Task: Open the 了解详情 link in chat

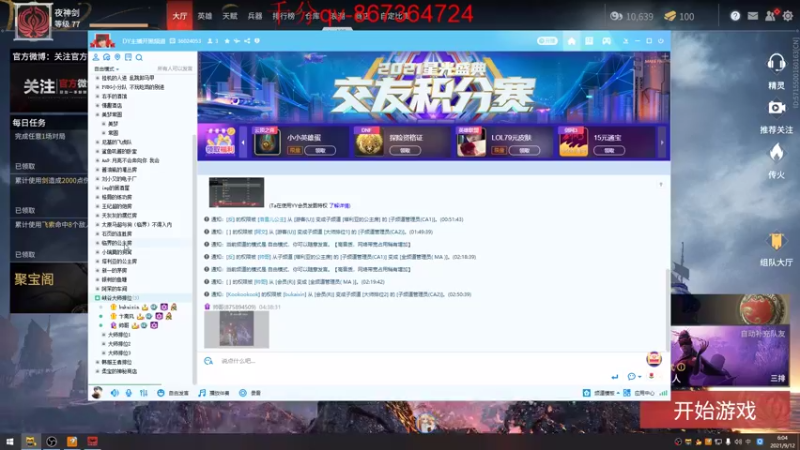Action: tap(339, 206)
